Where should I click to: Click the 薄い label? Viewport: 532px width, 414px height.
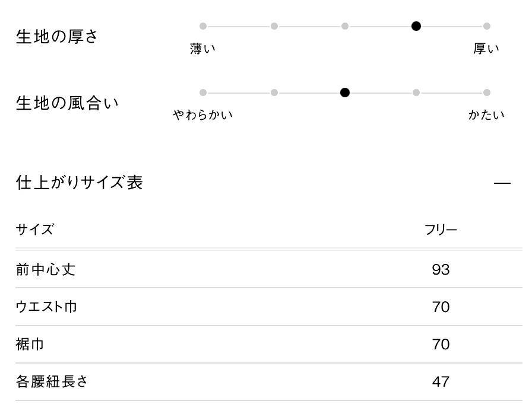(203, 49)
